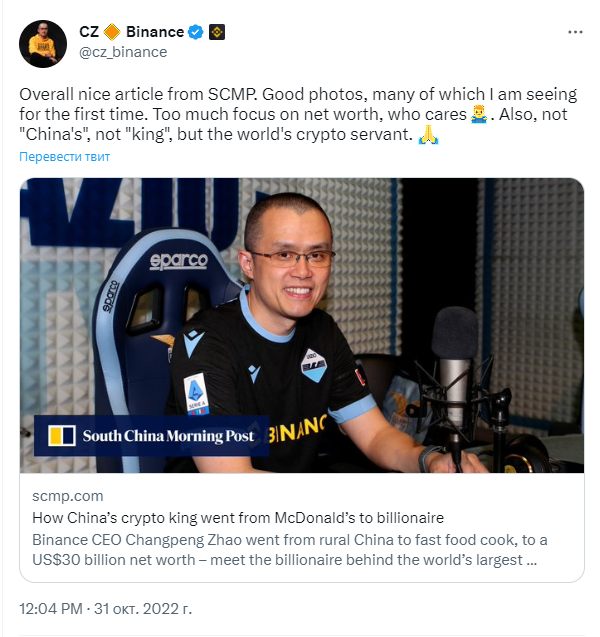Image resolution: width=600 pixels, height=637 pixels.
Task: Click the folded hands emoji
Action: 429,134
